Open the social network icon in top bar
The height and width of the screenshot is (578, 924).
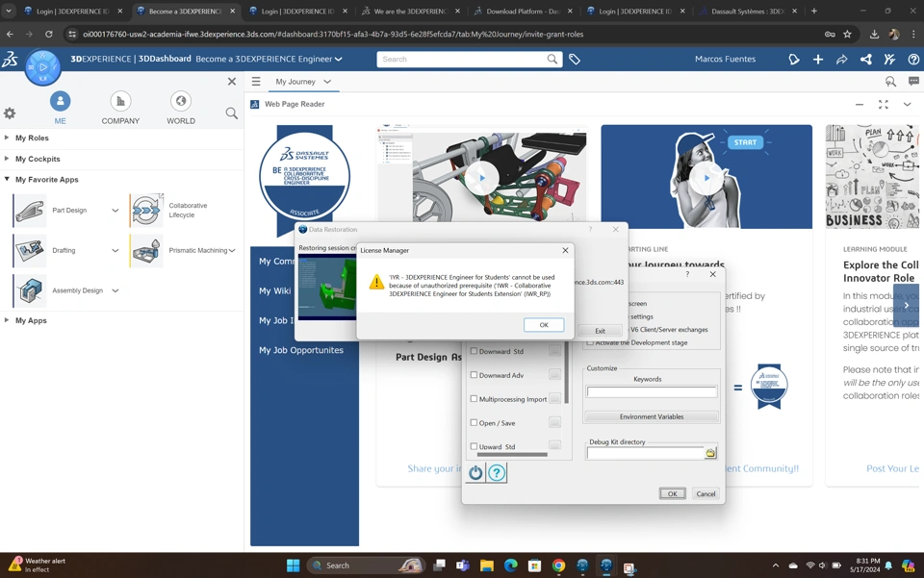[865, 59]
